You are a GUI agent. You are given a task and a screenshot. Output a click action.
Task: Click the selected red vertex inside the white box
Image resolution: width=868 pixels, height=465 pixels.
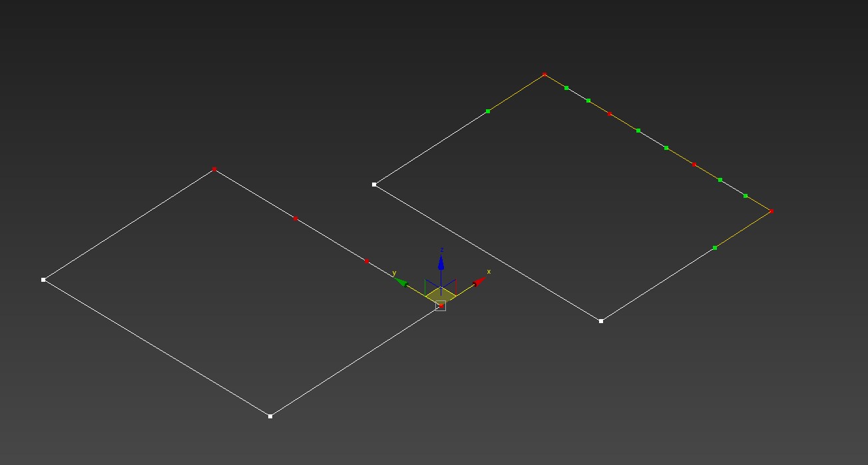[x=441, y=306]
